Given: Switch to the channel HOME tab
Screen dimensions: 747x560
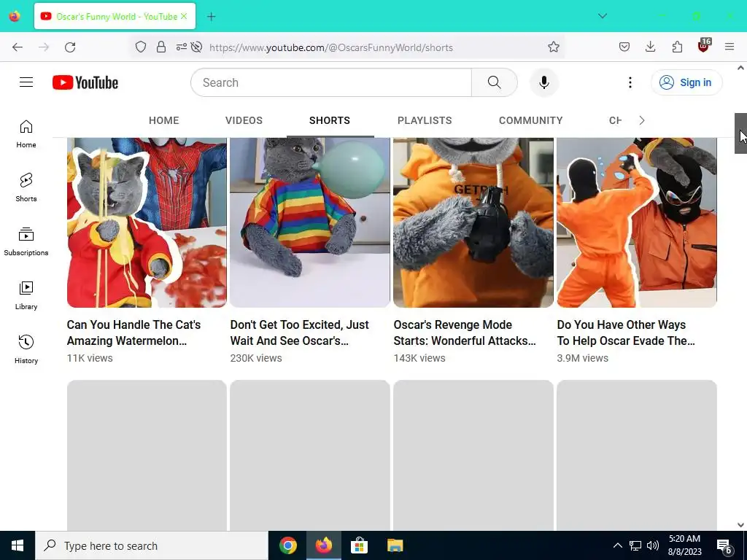Looking at the screenshot, I should click(x=164, y=120).
